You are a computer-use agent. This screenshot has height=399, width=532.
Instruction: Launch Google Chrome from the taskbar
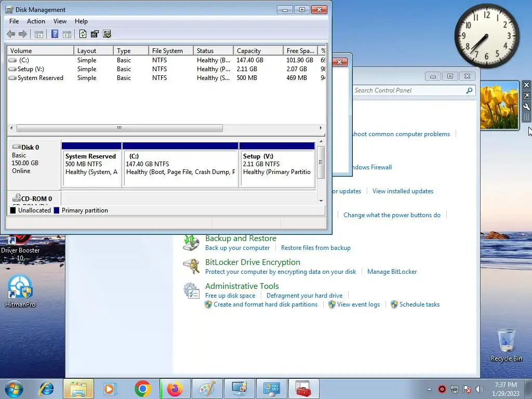click(x=142, y=389)
